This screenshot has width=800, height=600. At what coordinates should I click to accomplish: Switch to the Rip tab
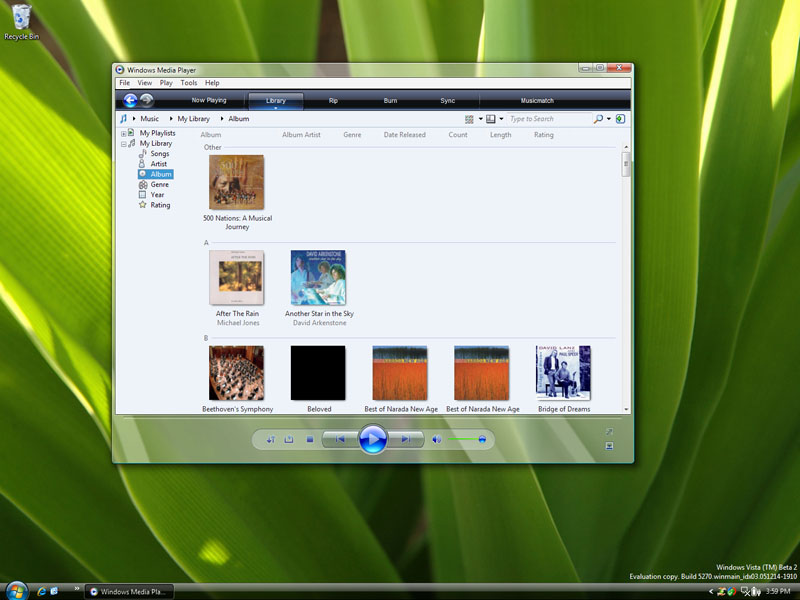click(333, 100)
